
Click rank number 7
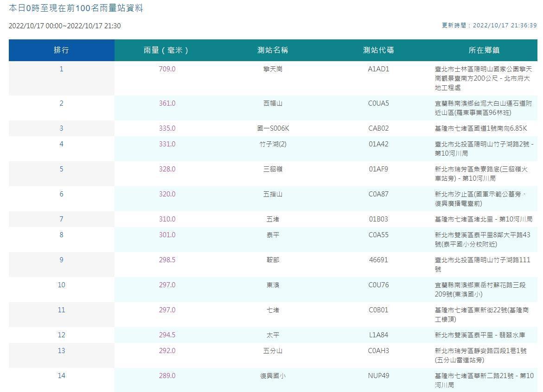(61, 219)
